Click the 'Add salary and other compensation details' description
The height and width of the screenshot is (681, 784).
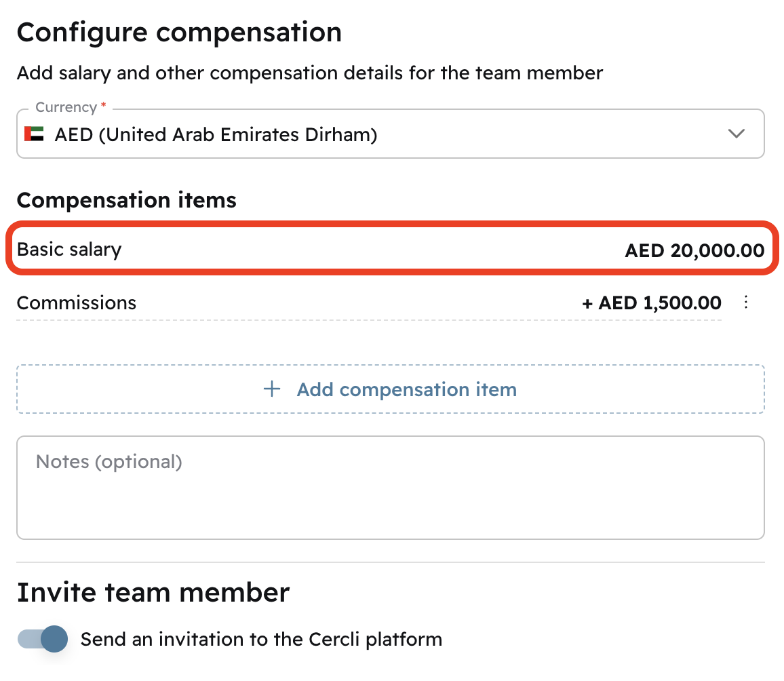[x=309, y=73]
